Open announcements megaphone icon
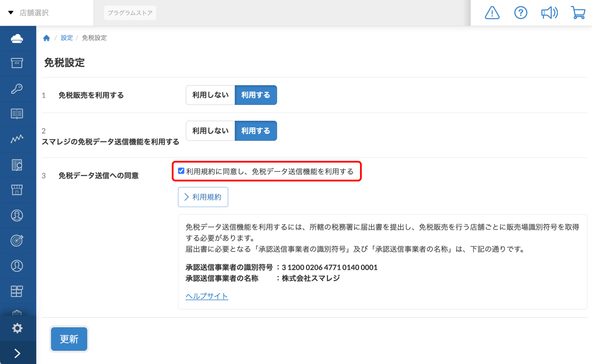 549,13
